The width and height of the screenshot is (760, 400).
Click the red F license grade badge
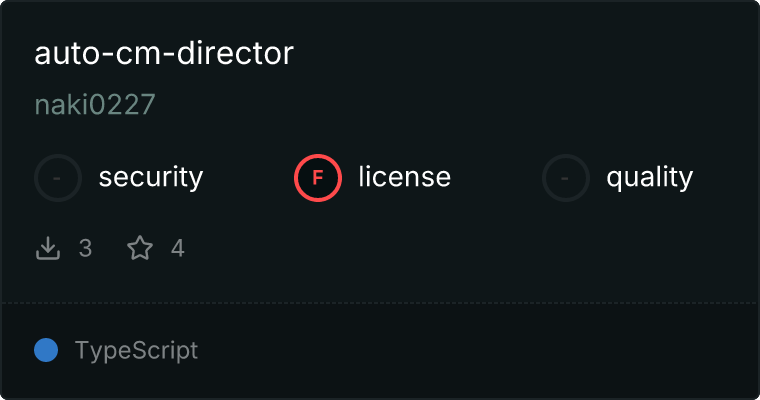pyautogui.click(x=318, y=178)
